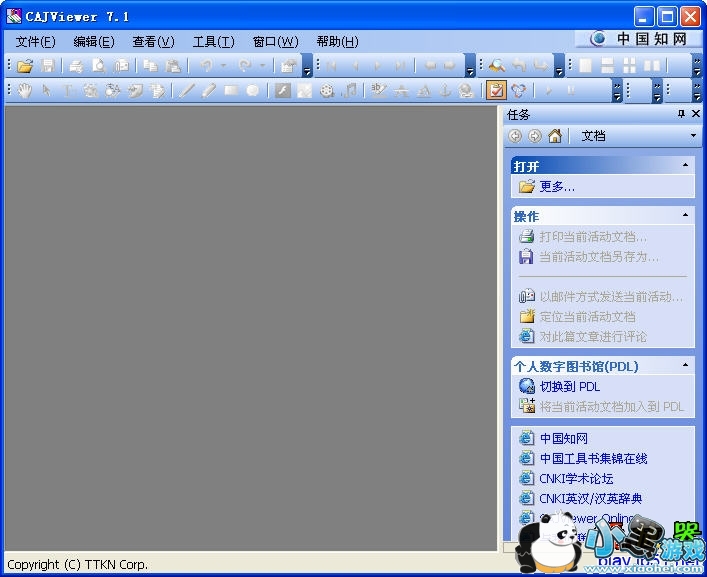Click the Print icon in the toolbar

coord(76,66)
